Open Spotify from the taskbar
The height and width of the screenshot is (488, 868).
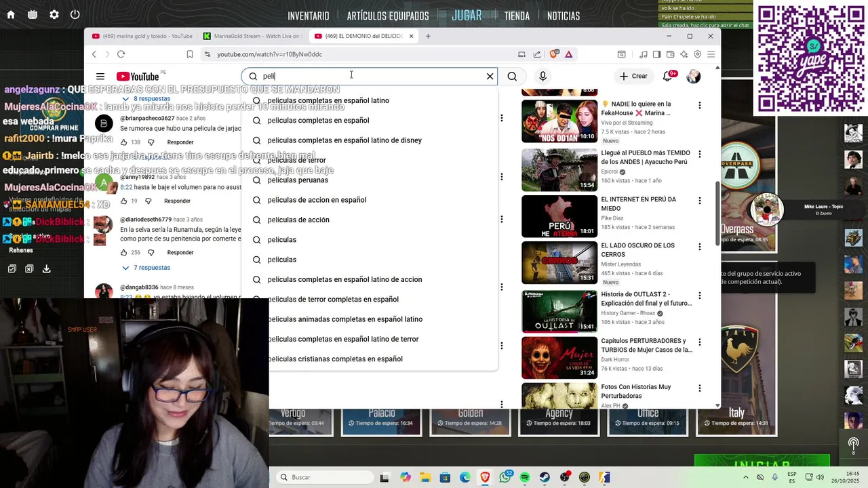pyautogui.click(x=525, y=477)
